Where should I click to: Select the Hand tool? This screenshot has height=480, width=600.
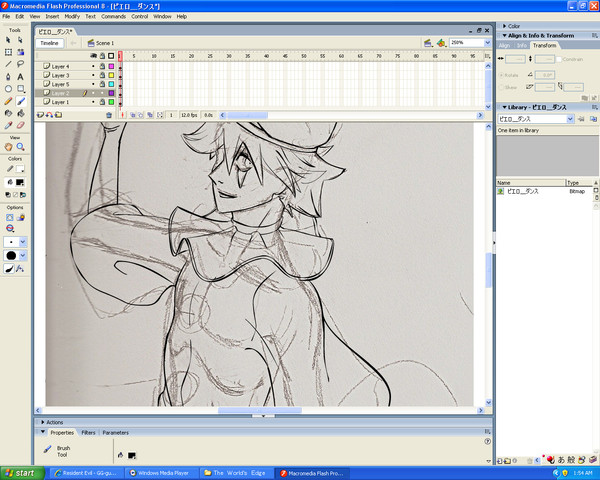tap(8, 146)
